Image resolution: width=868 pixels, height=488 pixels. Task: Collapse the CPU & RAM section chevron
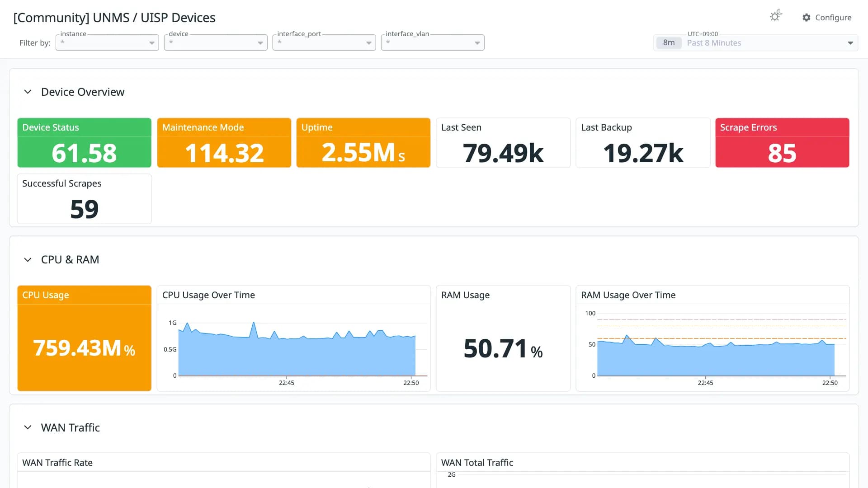tap(28, 260)
